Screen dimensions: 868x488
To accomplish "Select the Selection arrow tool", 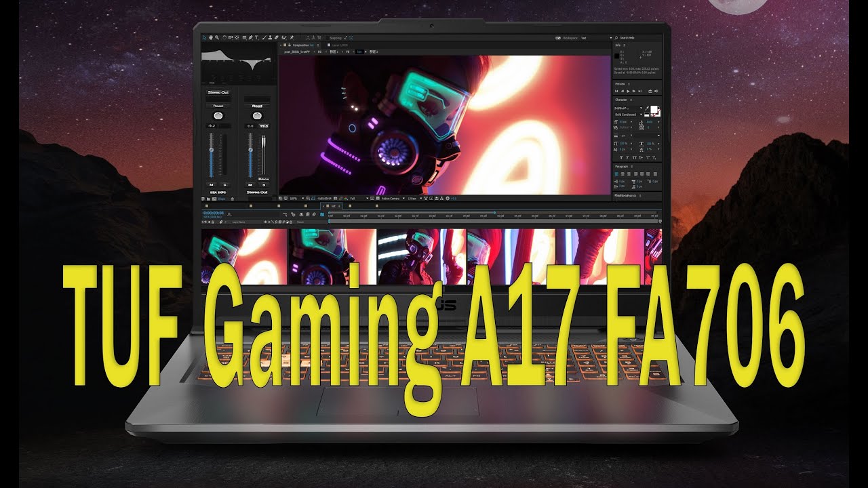I will [x=205, y=38].
